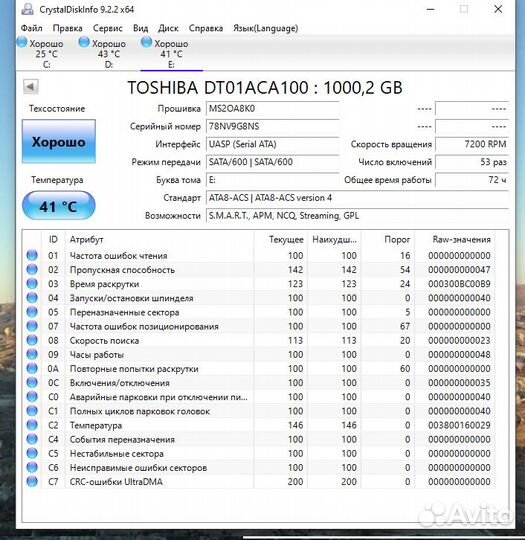Click the Возможности field S.M.A.R.T., APM

[357, 216]
